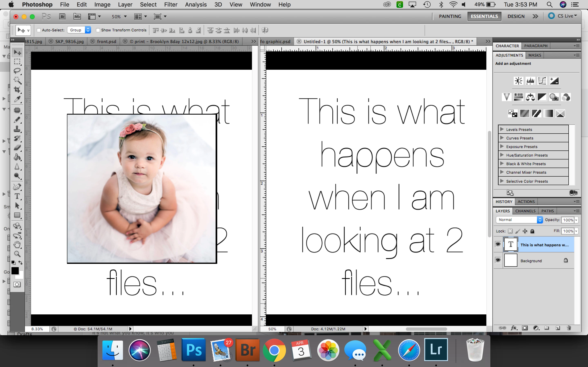Launch Bridge from the application bar
Screen dimensions: 588x367
click(x=62, y=17)
